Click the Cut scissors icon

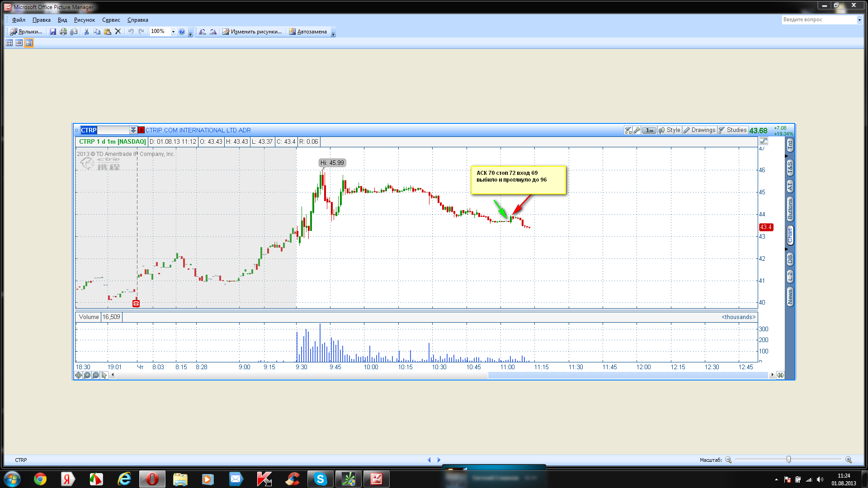86,32
